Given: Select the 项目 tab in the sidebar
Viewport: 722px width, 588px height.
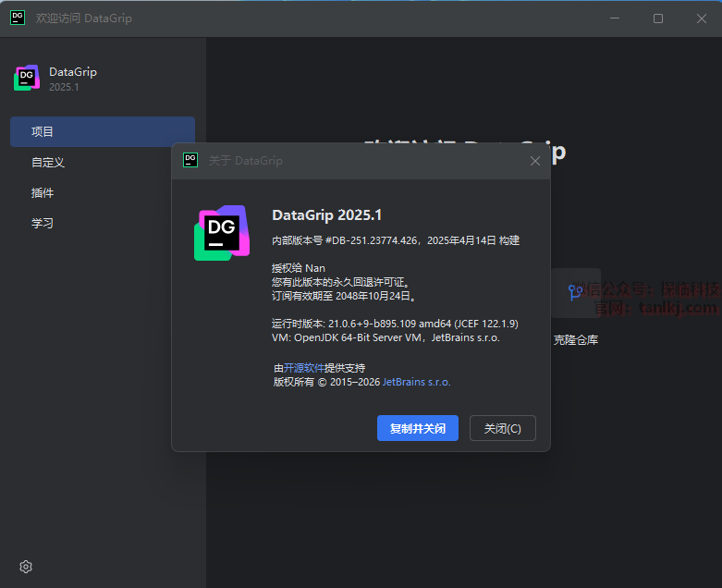Looking at the screenshot, I should click(x=103, y=131).
